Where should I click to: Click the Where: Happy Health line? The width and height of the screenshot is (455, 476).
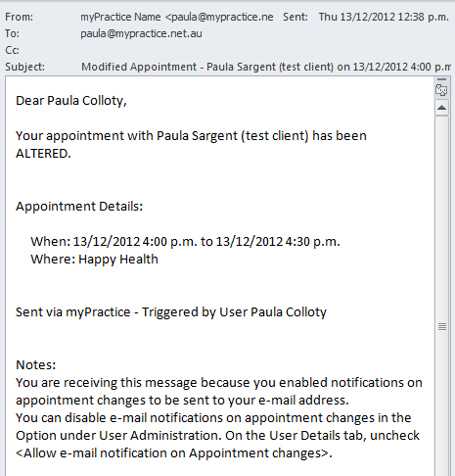pos(94,260)
